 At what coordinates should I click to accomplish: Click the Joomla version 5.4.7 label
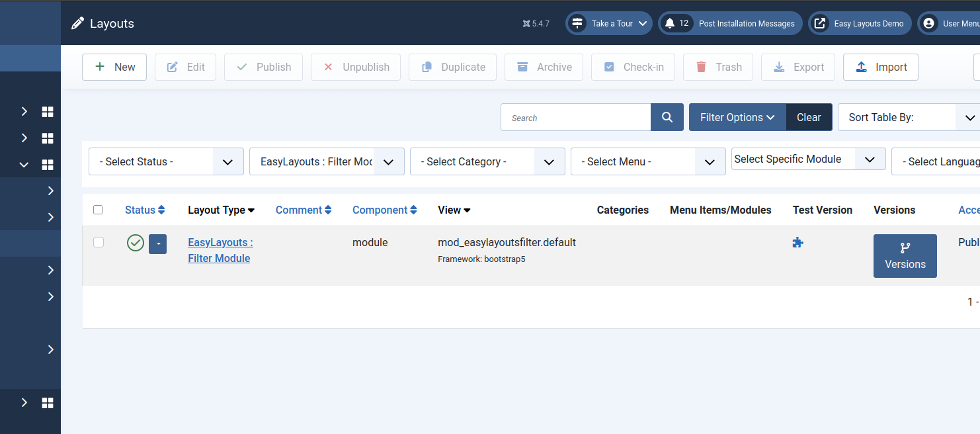536,23
